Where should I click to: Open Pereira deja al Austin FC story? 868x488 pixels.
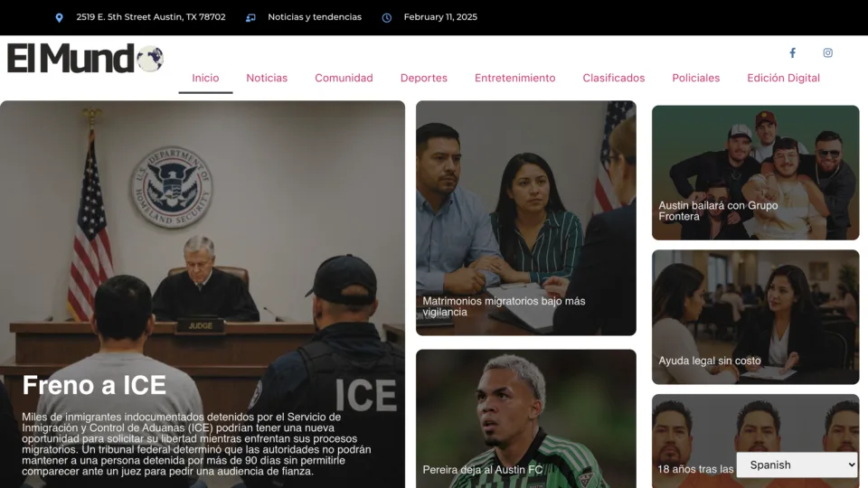coord(482,470)
